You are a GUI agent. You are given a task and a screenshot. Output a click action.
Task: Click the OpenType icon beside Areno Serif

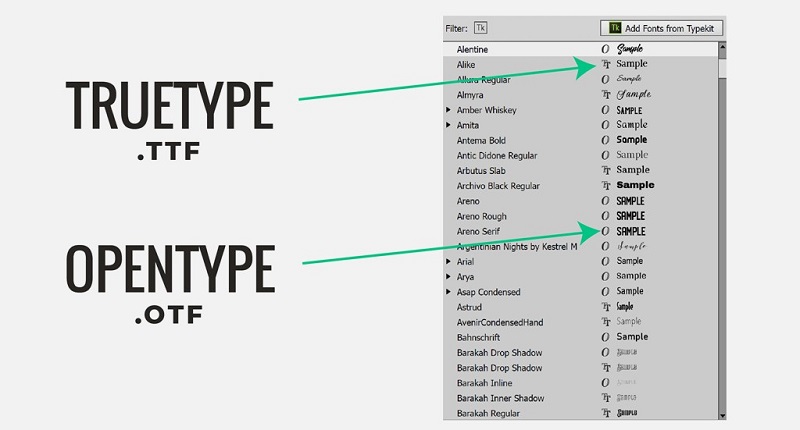605,230
